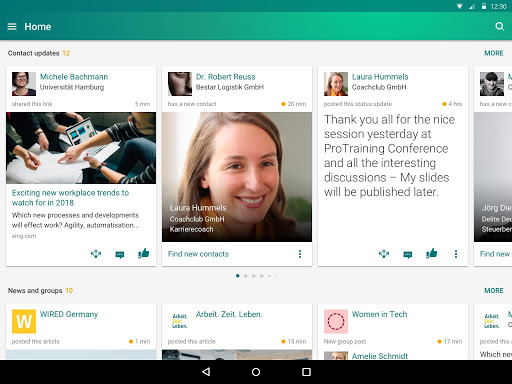The height and width of the screenshot is (384, 512).
Task: Tap 'Bestar Logistik GmbH' company text
Action: point(230,87)
